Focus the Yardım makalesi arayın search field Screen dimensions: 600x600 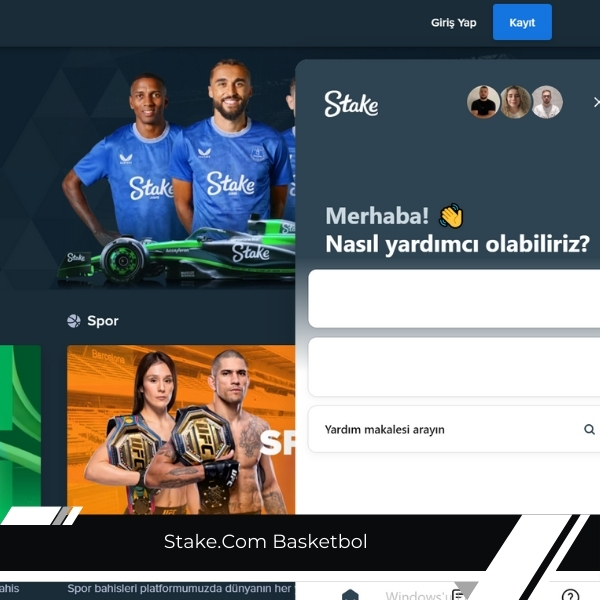pos(454,429)
